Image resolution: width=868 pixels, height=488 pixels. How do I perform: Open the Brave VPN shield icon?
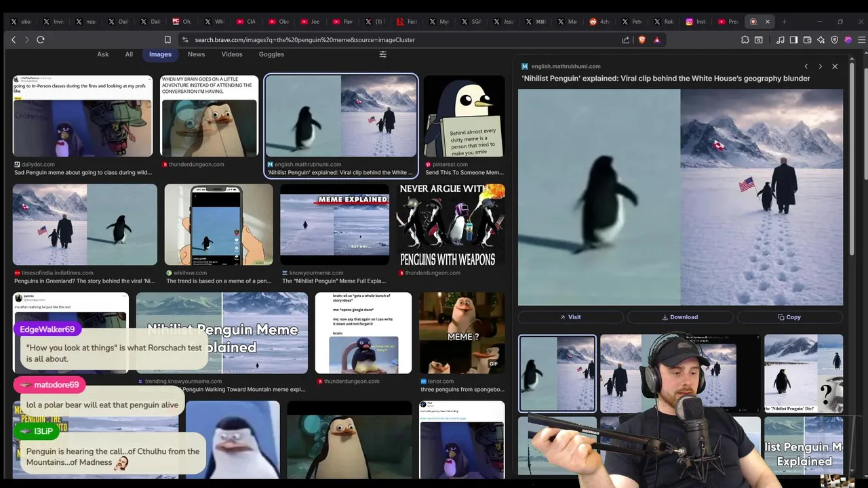(835, 40)
